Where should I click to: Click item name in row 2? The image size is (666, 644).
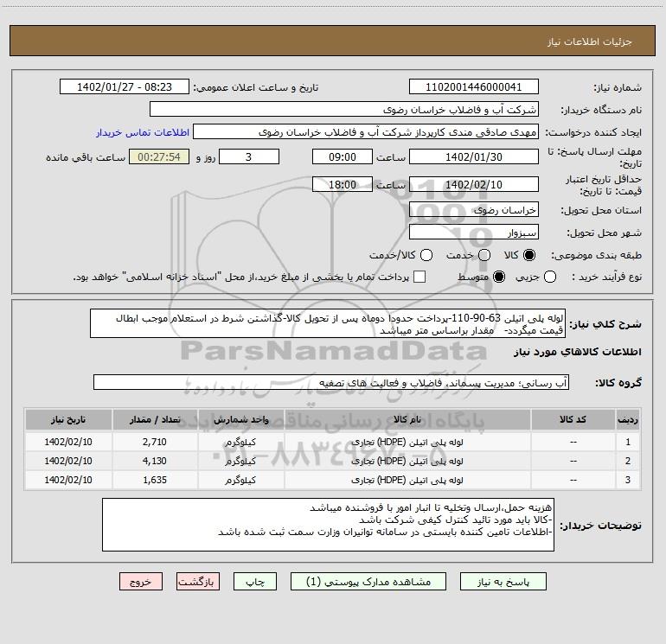pyautogui.click(x=407, y=461)
